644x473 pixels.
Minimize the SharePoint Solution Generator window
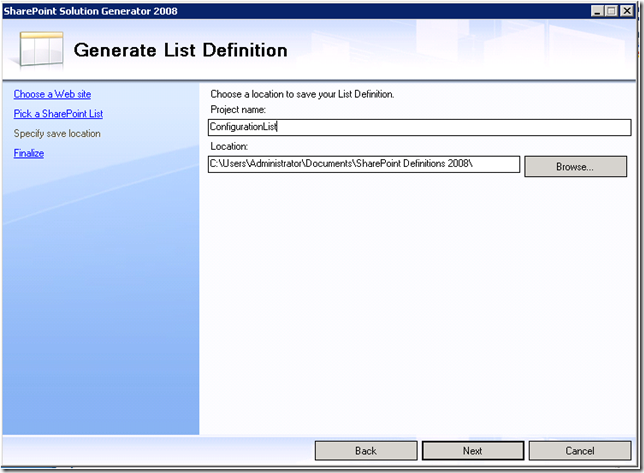click(597, 9)
